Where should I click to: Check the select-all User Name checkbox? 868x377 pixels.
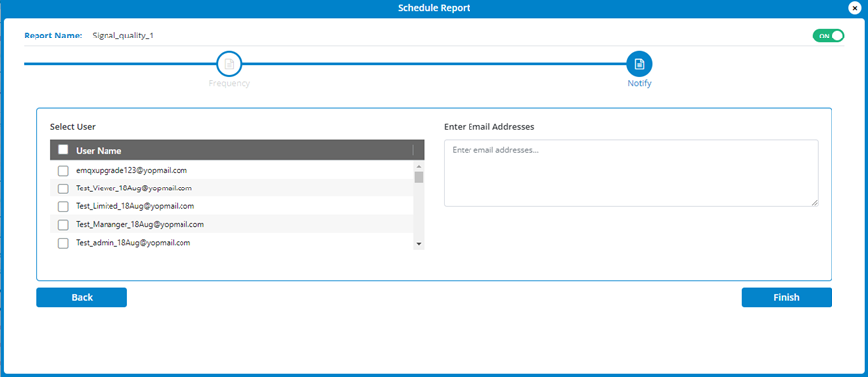tap(63, 149)
